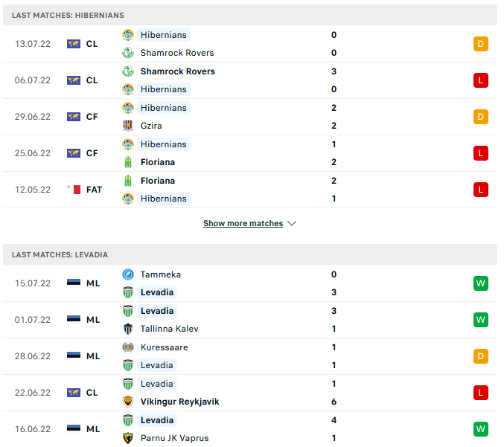Click the Tallinna Kalev crest icon
Screen dimensions: 504x447
tap(128, 329)
